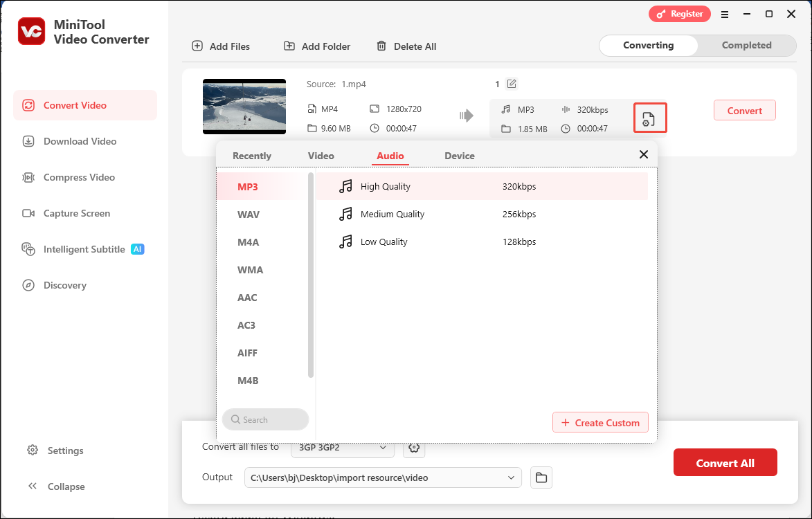Browse output folder using the folder icon

tap(541, 477)
